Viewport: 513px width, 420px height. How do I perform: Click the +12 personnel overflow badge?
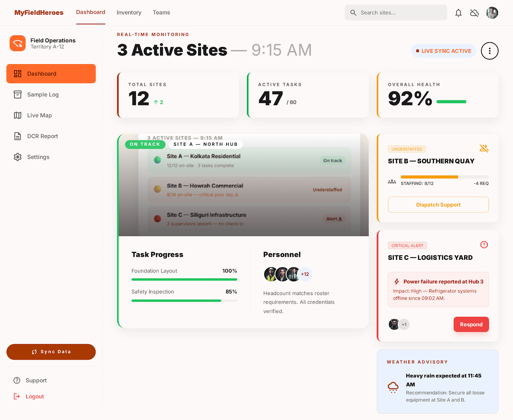(305, 274)
